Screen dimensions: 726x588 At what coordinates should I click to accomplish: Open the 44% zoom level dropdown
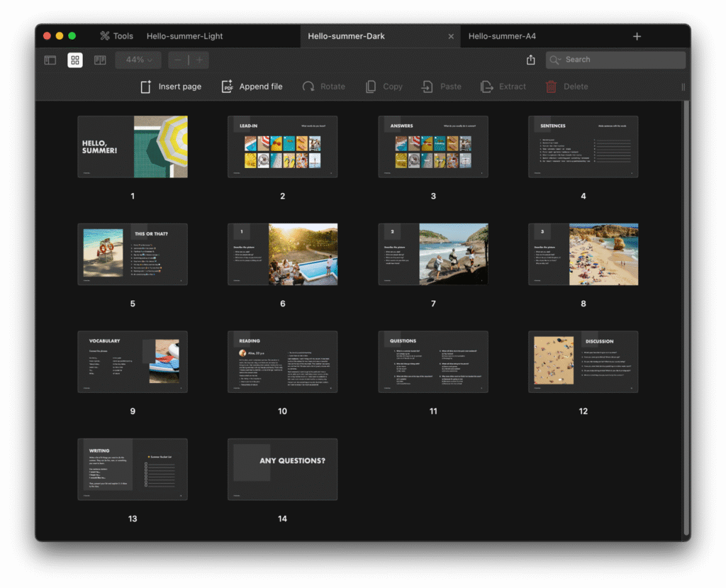pos(138,60)
